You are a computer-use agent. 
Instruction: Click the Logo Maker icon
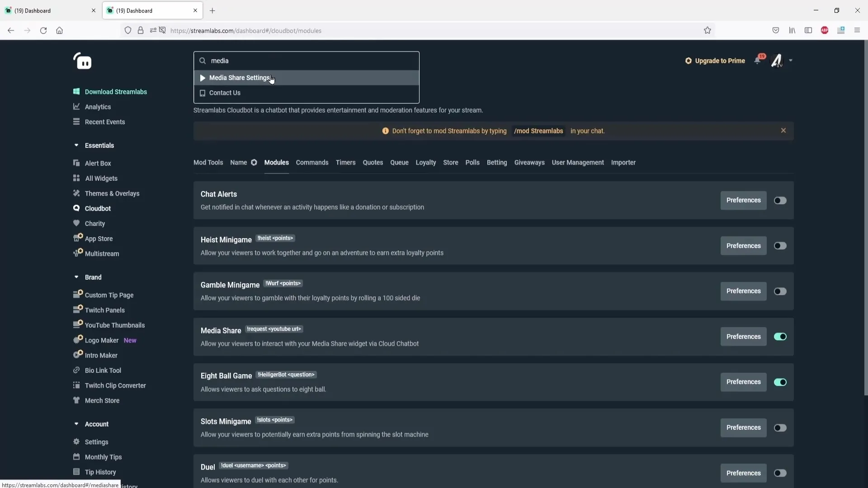78,339
